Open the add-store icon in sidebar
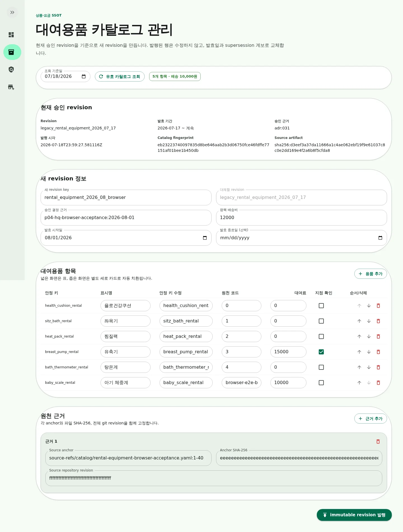The image size is (403, 532). (11, 87)
